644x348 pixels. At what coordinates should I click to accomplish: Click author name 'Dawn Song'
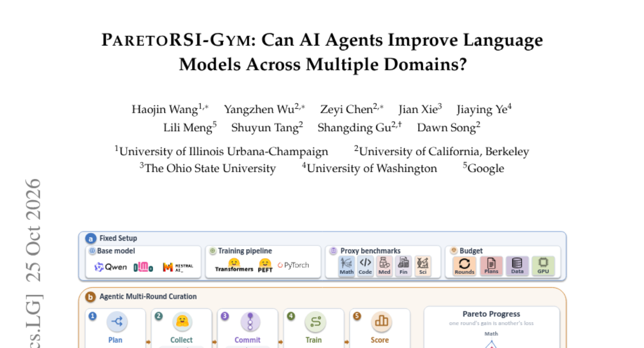(x=447, y=128)
